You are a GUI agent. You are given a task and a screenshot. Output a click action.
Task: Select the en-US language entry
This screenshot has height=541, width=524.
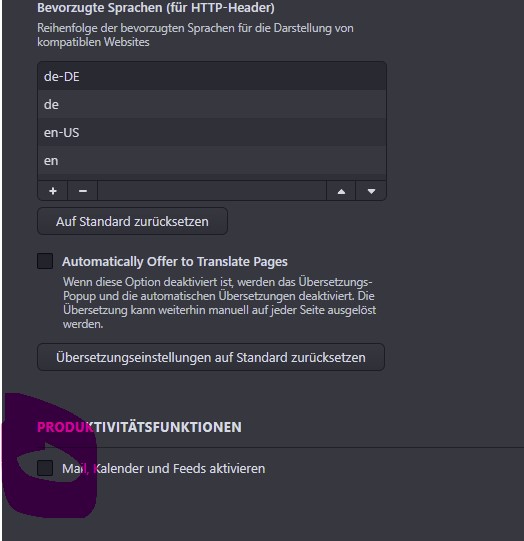pyautogui.click(x=212, y=132)
